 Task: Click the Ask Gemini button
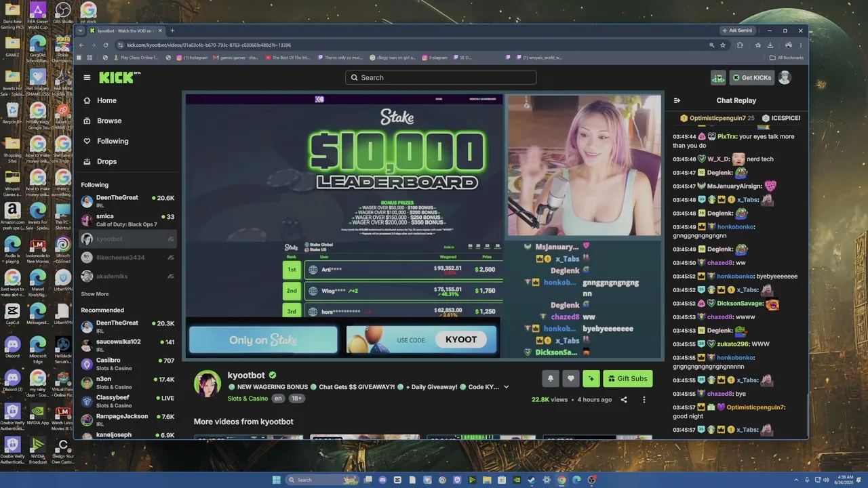point(737,30)
